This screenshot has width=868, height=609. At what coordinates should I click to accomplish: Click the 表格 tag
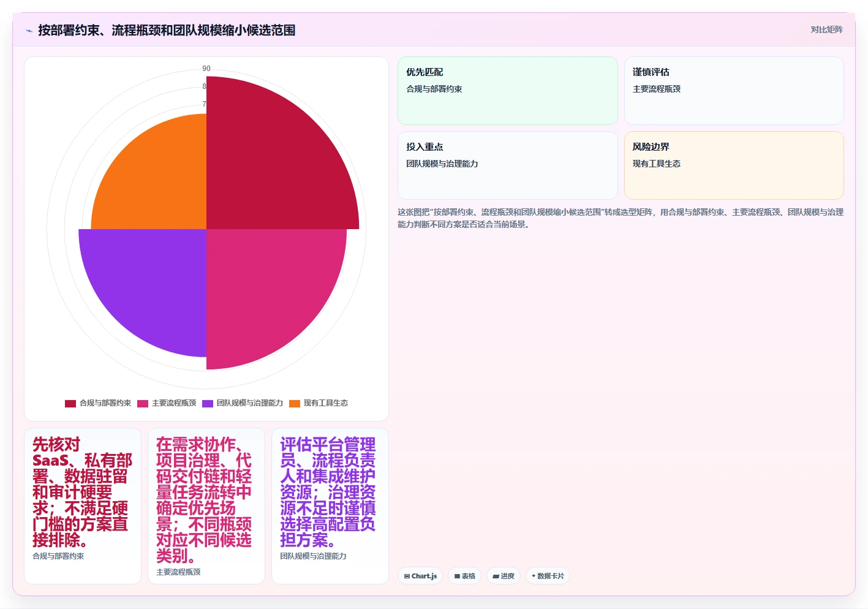click(464, 576)
